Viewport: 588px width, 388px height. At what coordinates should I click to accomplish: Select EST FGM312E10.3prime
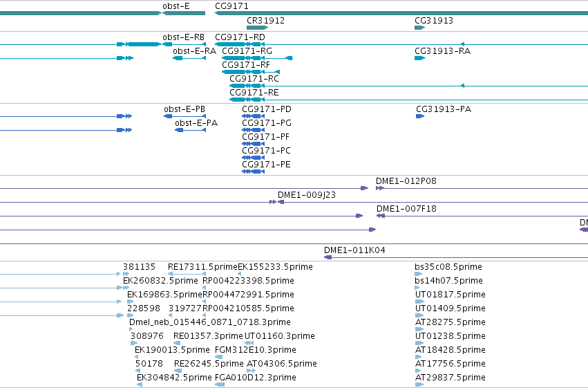(x=256, y=351)
